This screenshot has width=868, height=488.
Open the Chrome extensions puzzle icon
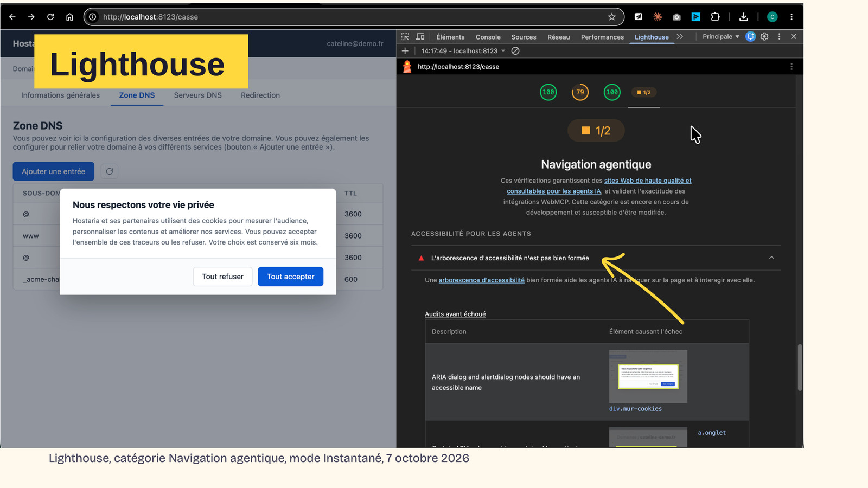(715, 17)
